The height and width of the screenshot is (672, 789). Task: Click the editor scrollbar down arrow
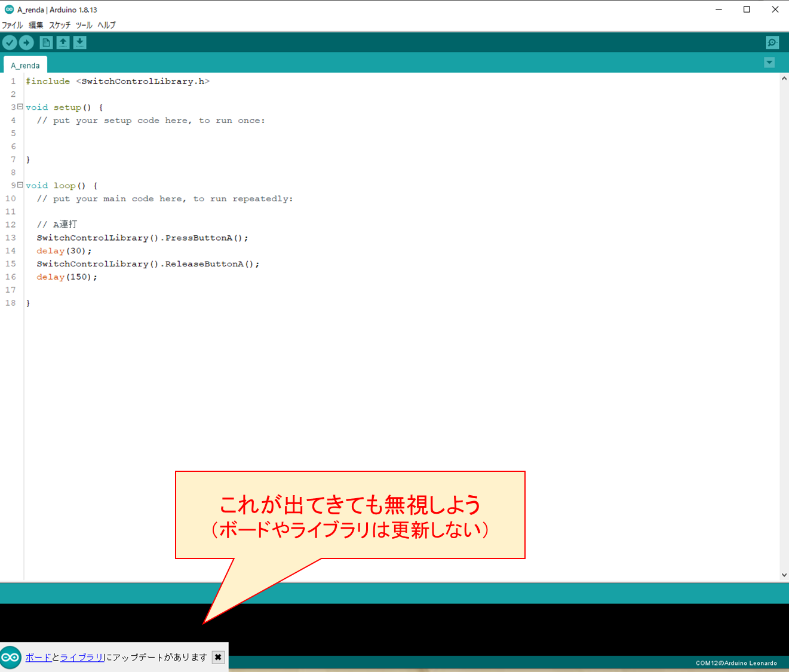point(784,575)
